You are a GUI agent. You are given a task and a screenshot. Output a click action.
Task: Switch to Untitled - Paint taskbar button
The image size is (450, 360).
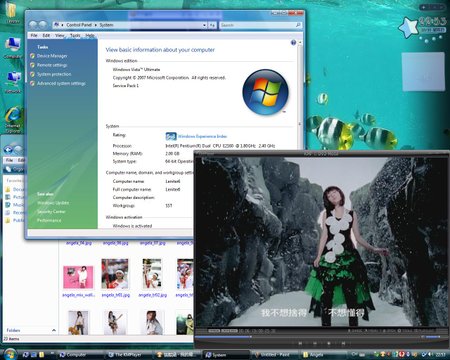tap(275, 355)
